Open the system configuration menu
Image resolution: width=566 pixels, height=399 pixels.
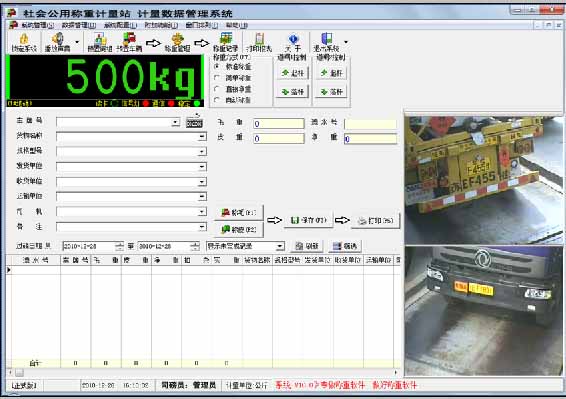click(120, 25)
